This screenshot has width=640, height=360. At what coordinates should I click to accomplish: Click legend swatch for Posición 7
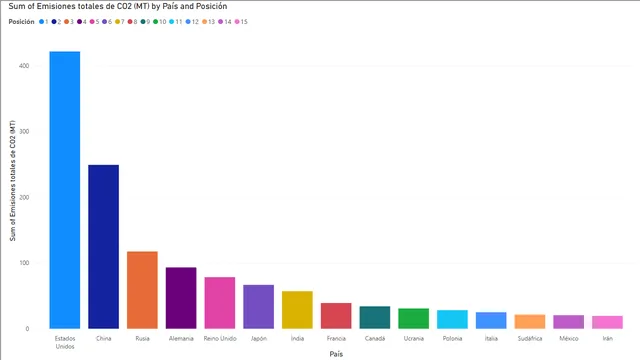(x=118, y=22)
